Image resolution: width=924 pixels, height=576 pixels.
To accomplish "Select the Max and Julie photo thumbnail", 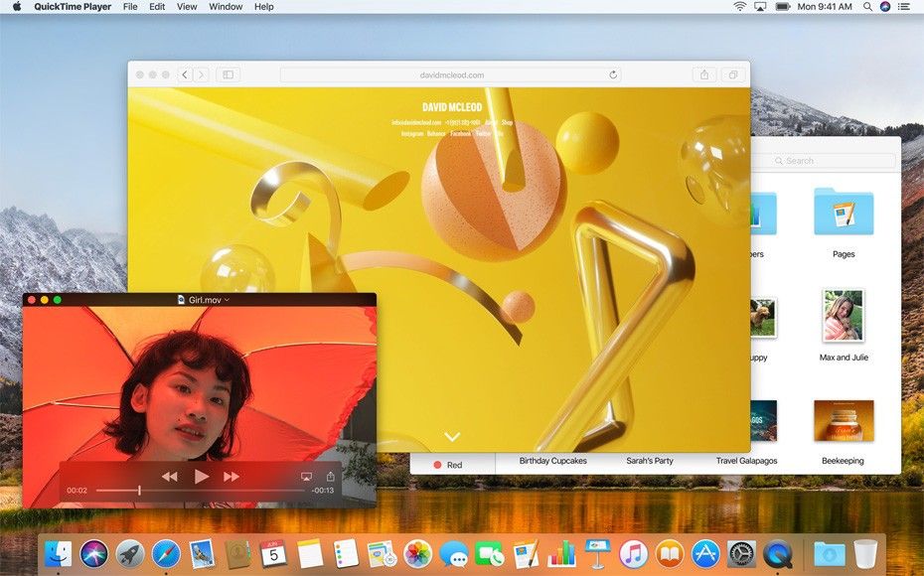I will (x=843, y=316).
